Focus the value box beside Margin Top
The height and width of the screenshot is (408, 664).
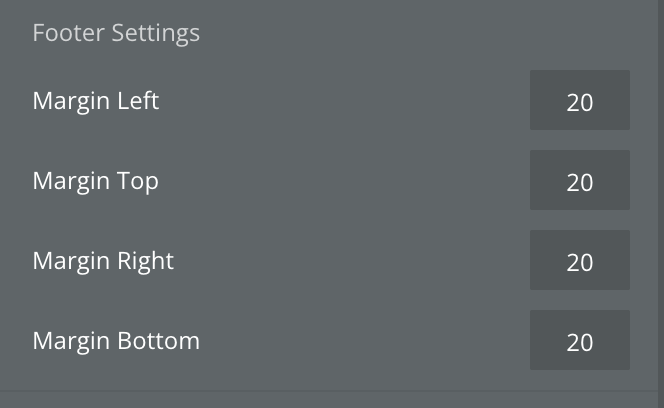(580, 181)
